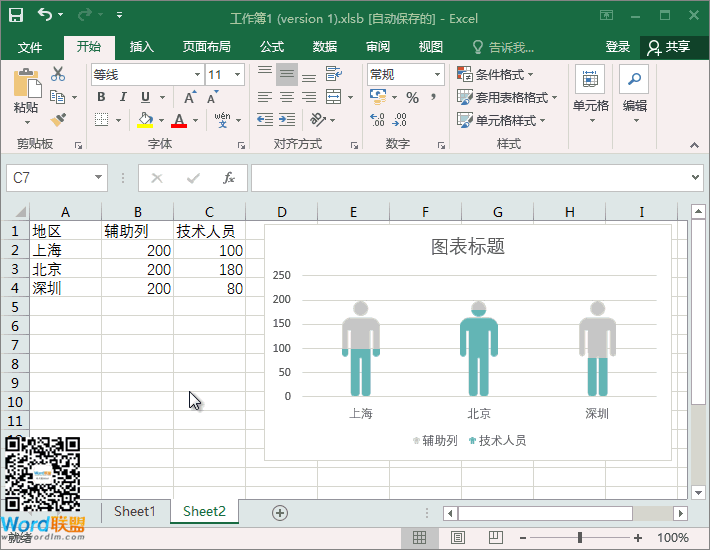
Task: Open 条件格式 conditional formatting dropdown
Action: point(495,74)
